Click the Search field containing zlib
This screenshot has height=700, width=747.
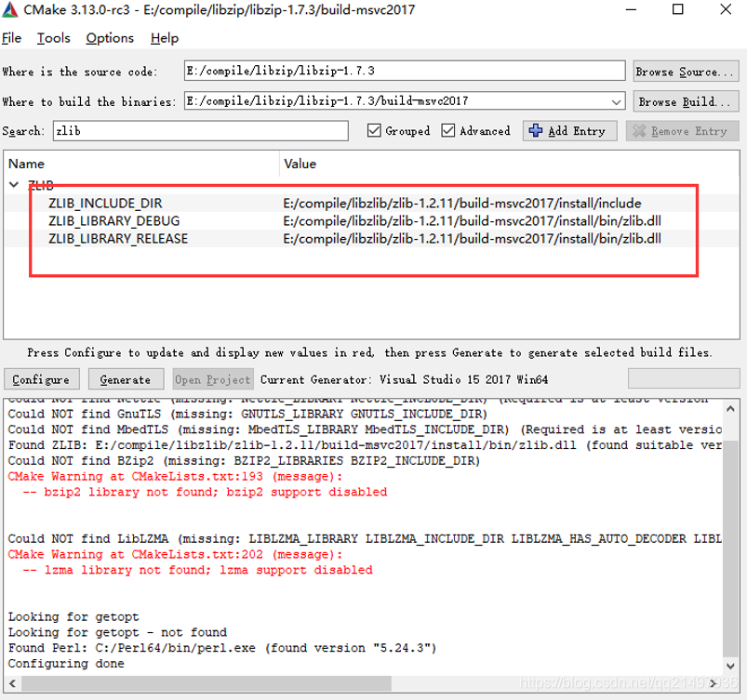pyautogui.click(x=201, y=131)
